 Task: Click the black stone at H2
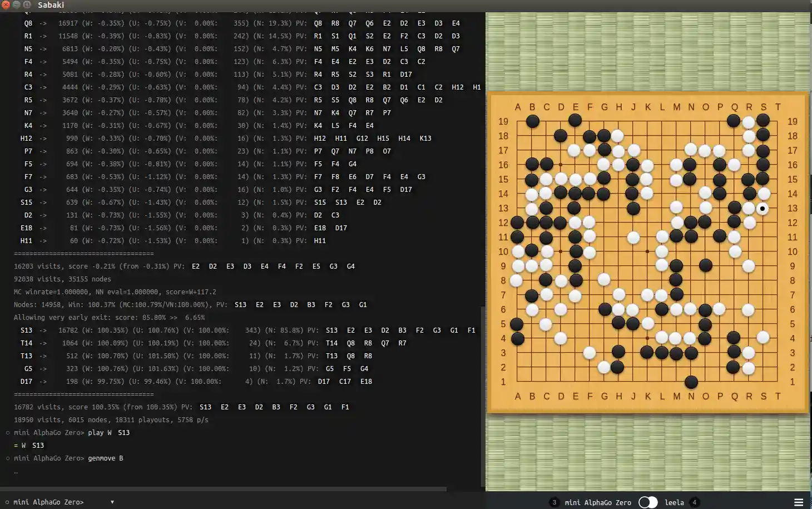tap(617, 367)
